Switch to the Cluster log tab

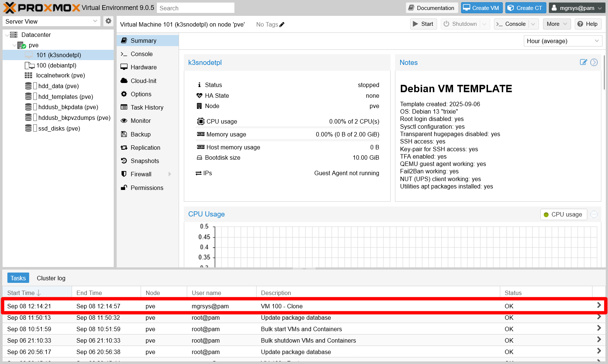[51, 278]
